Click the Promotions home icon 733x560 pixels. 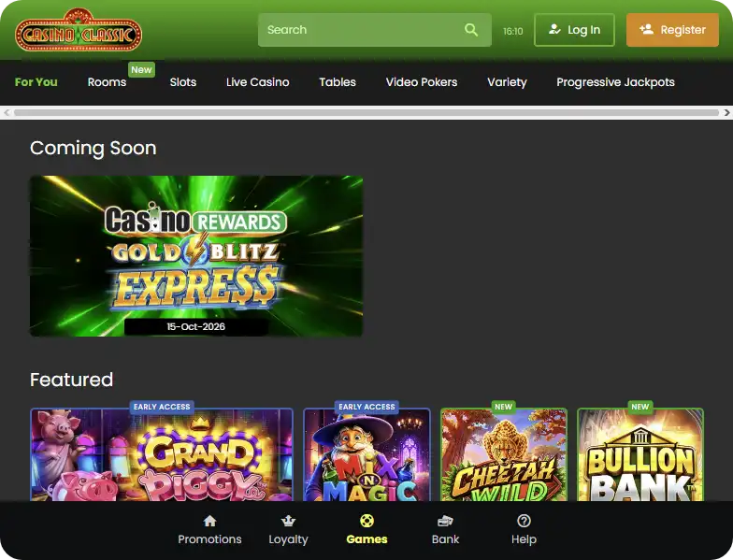pyautogui.click(x=209, y=521)
